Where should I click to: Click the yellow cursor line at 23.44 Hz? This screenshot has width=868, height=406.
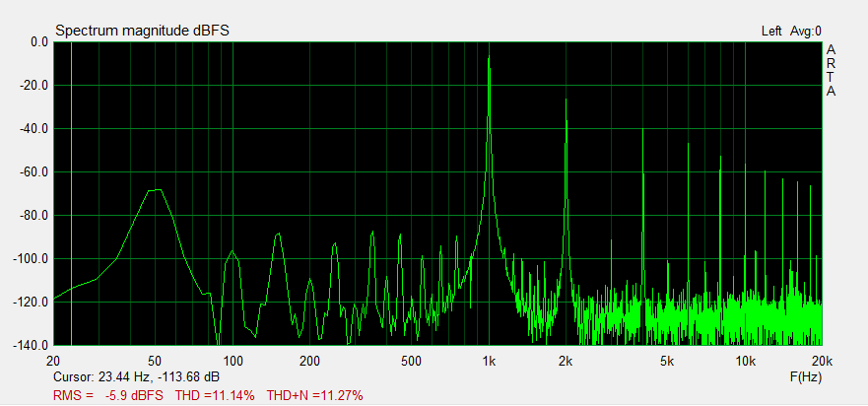71,193
